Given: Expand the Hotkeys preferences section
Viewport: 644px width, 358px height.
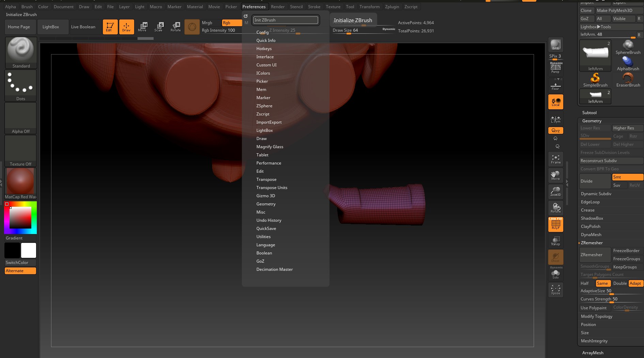Looking at the screenshot, I should [x=264, y=49].
